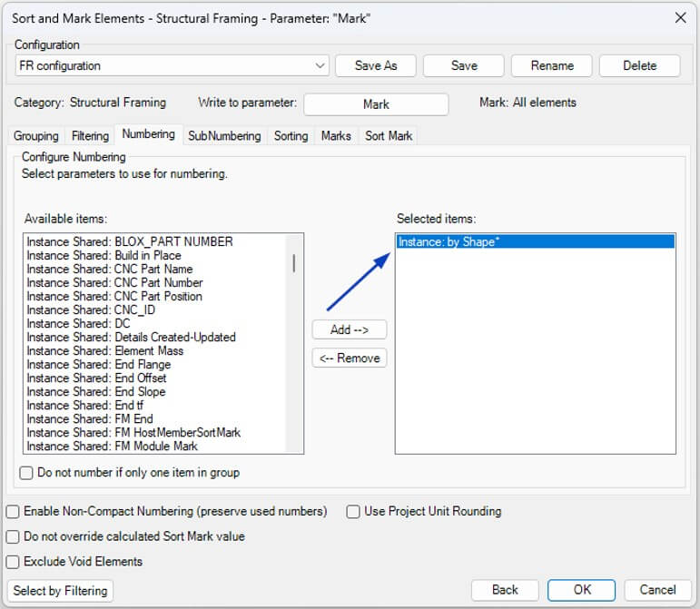
Task: Click the Save button
Action: click(x=463, y=65)
